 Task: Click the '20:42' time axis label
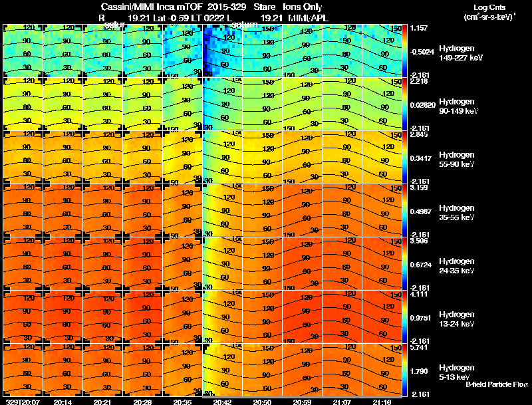pos(222,402)
